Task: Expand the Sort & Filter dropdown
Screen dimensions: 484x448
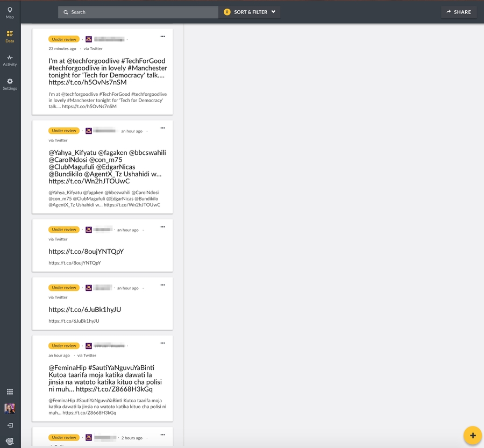Action: click(x=250, y=12)
